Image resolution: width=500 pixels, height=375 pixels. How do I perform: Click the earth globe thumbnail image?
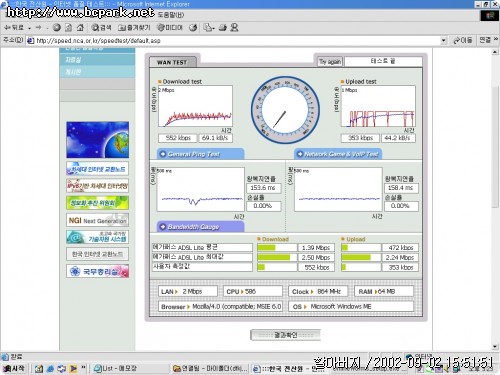point(97,140)
